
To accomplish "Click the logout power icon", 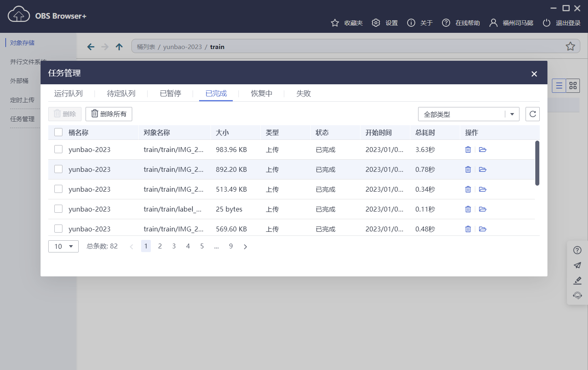I will [547, 23].
